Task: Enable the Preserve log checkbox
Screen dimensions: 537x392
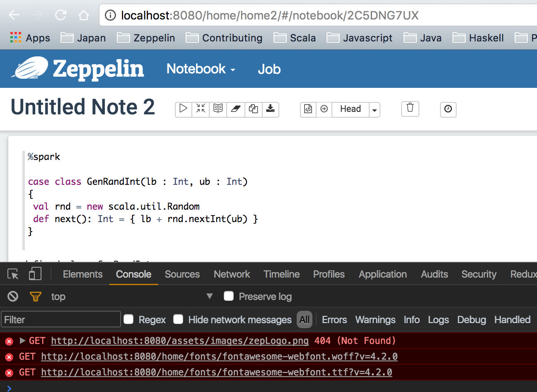Action: (229, 296)
